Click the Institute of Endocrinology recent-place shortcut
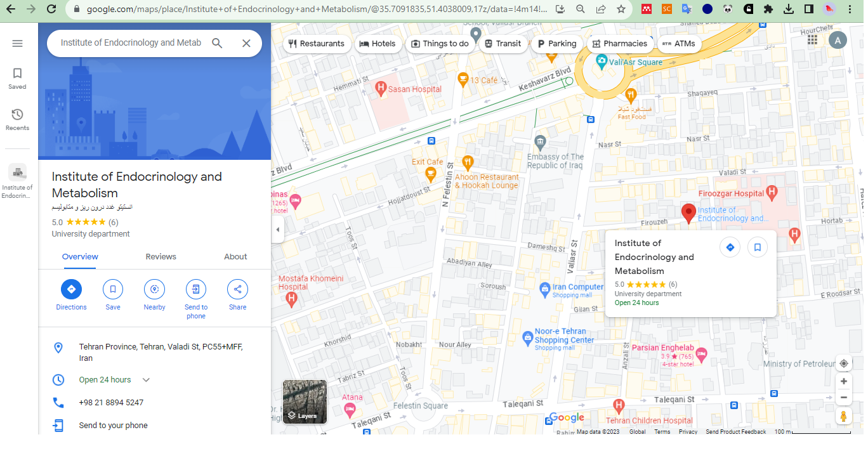This screenshot has height=463, width=868. click(17, 181)
